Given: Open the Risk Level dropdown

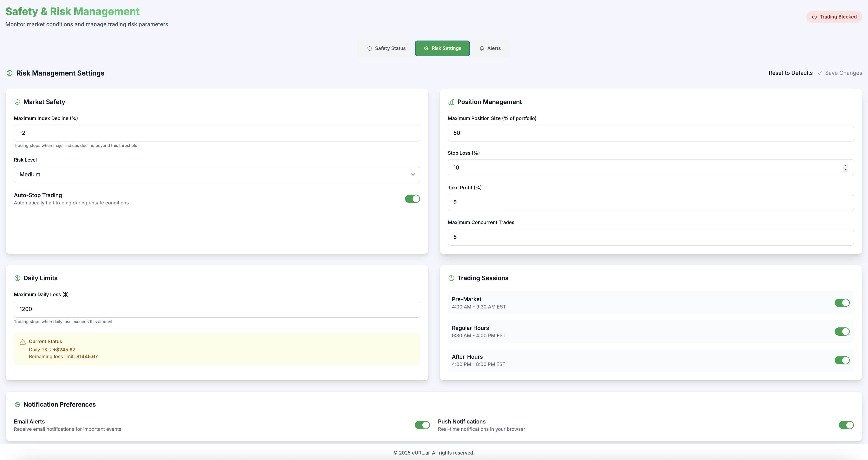Looking at the screenshot, I should pos(217,175).
